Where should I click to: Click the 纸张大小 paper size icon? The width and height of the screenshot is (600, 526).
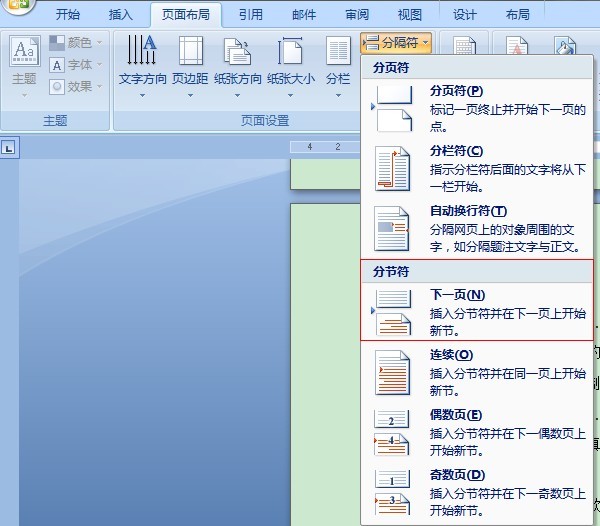coord(290,50)
